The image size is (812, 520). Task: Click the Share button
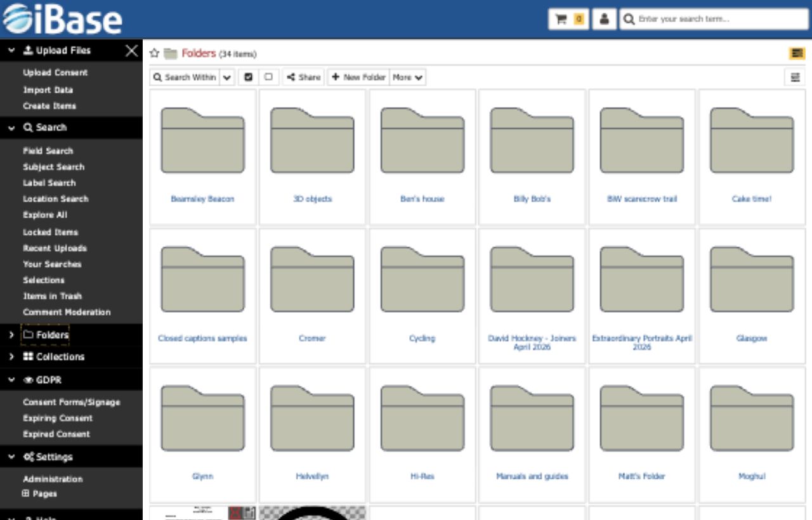[303, 77]
